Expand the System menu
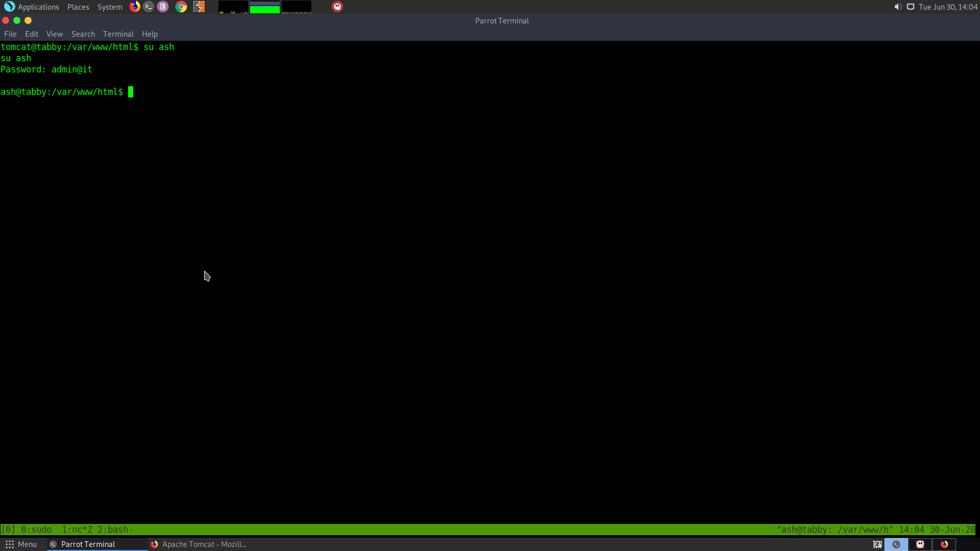980x551 pixels. (x=110, y=7)
